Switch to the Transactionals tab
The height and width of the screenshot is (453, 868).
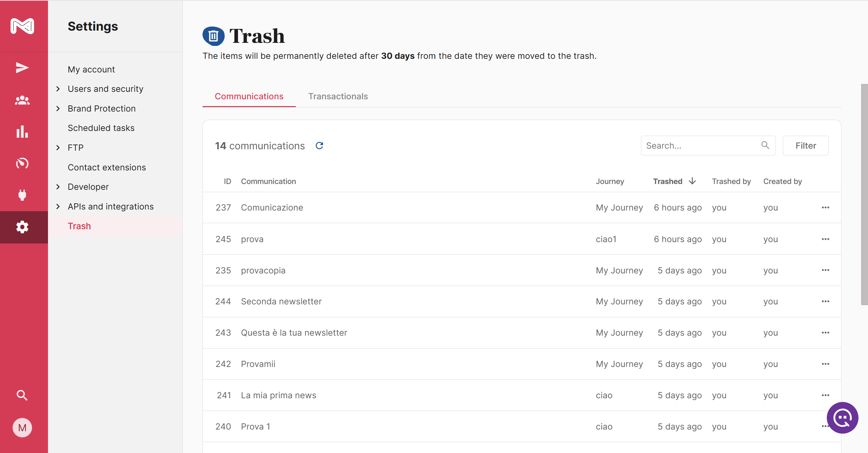click(x=338, y=96)
